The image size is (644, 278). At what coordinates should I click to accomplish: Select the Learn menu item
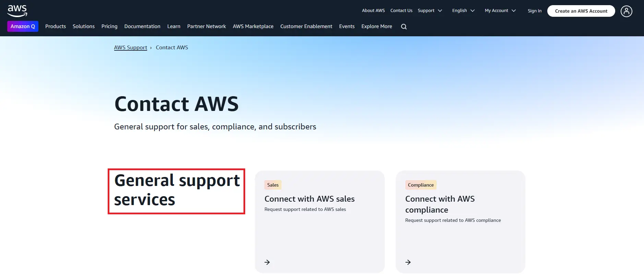click(174, 26)
